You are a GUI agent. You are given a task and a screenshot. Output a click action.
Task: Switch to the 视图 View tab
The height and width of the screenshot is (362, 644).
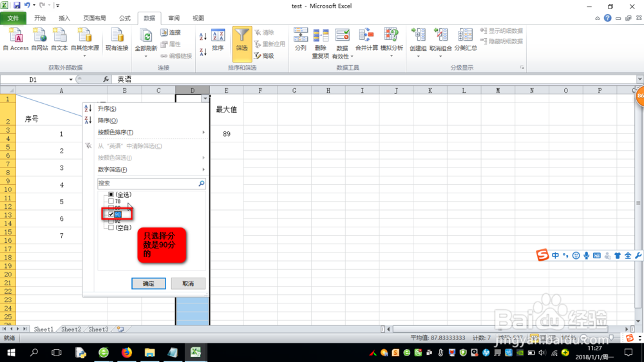click(198, 18)
